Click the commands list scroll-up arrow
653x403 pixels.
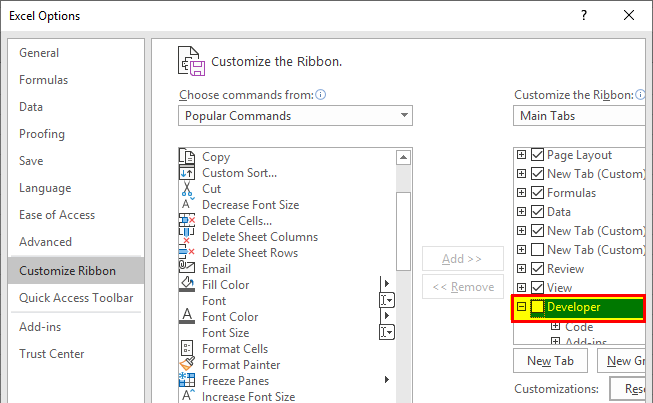click(403, 157)
